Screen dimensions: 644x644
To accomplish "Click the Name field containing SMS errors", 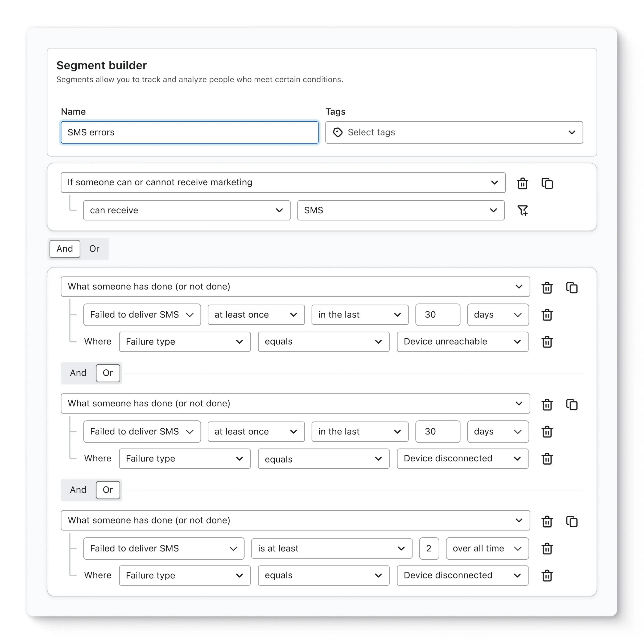I will pyautogui.click(x=189, y=132).
